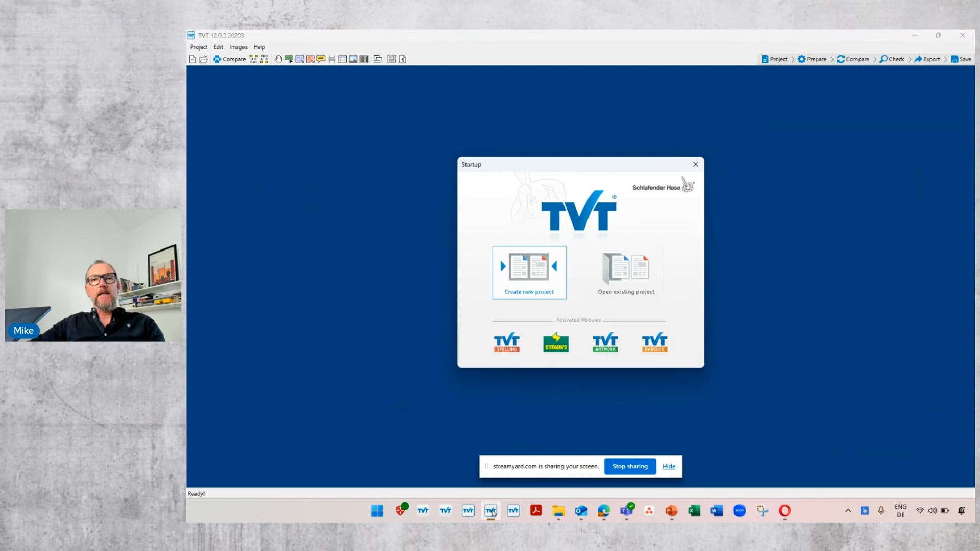Click Open existing project
Image resolution: width=980 pixels, height=551 pixels.
click(626, 272)
